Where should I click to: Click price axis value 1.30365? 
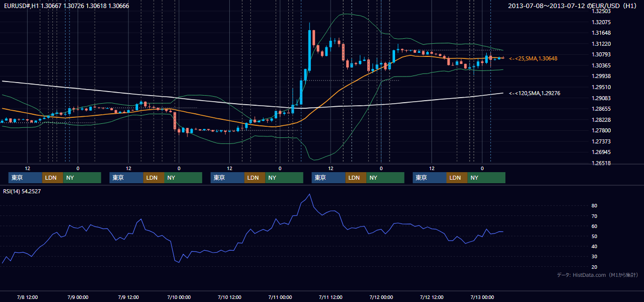(602, 65)
